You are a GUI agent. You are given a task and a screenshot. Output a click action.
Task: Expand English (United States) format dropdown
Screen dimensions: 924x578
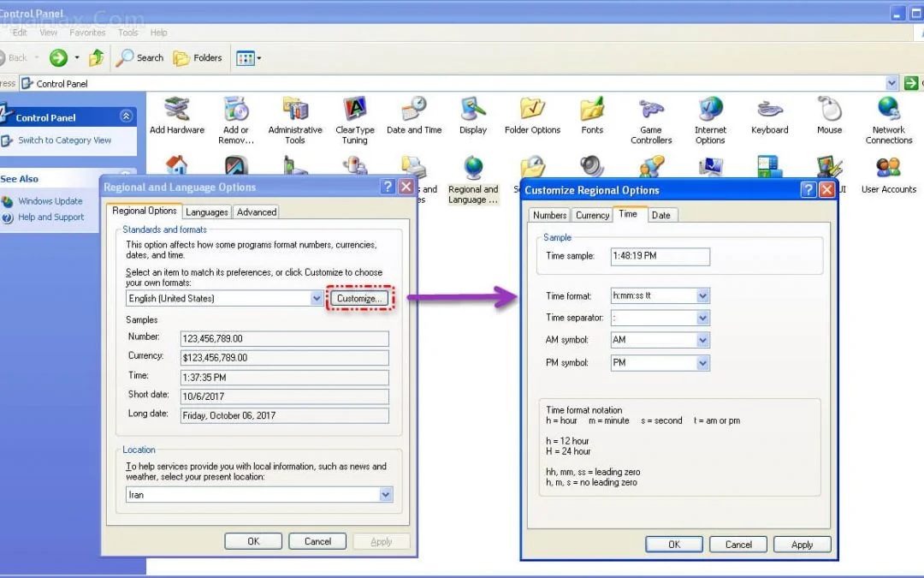point(317,298)
